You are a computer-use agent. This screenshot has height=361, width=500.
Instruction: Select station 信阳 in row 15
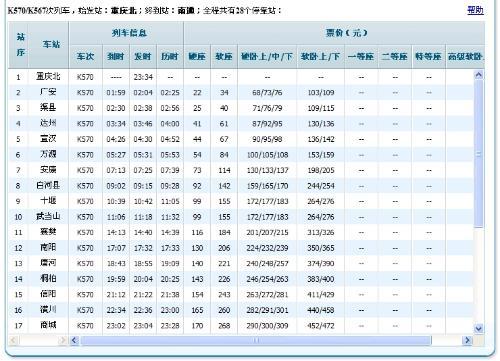[x=48, y=294]
